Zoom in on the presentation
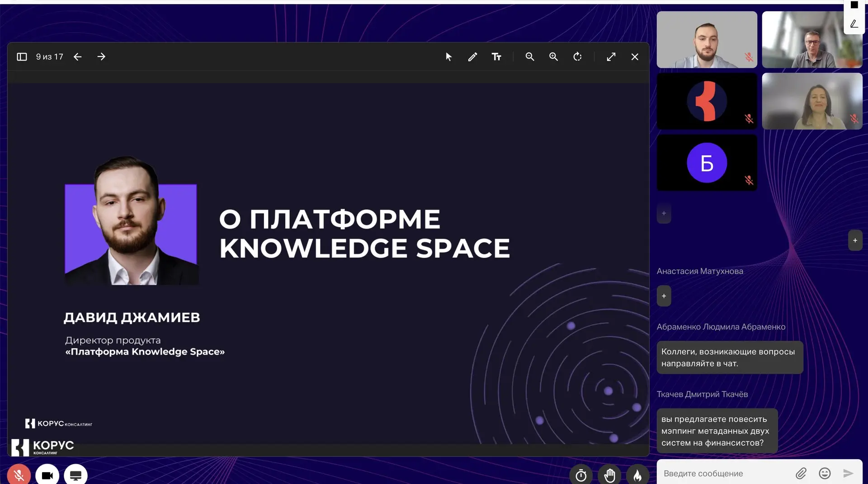Image resolution: width=868 pixels, height=484 pixels. click(553, 56)
